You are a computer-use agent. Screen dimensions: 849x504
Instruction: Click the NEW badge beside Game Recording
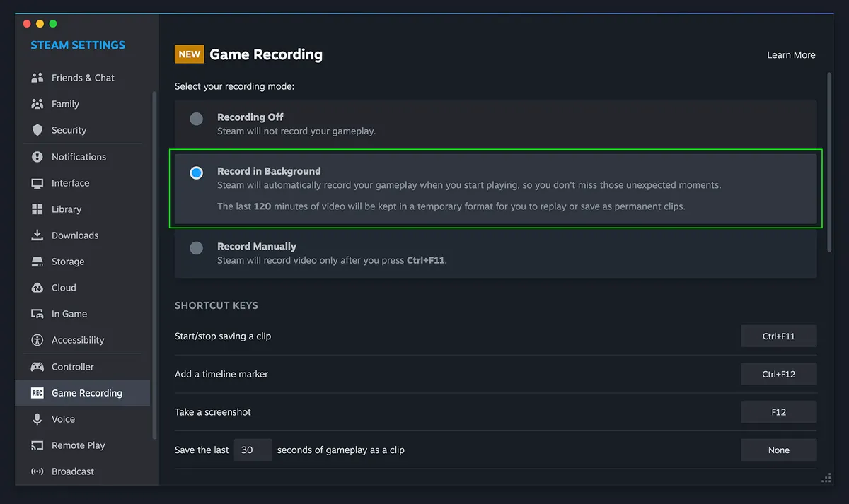[189, 54]
